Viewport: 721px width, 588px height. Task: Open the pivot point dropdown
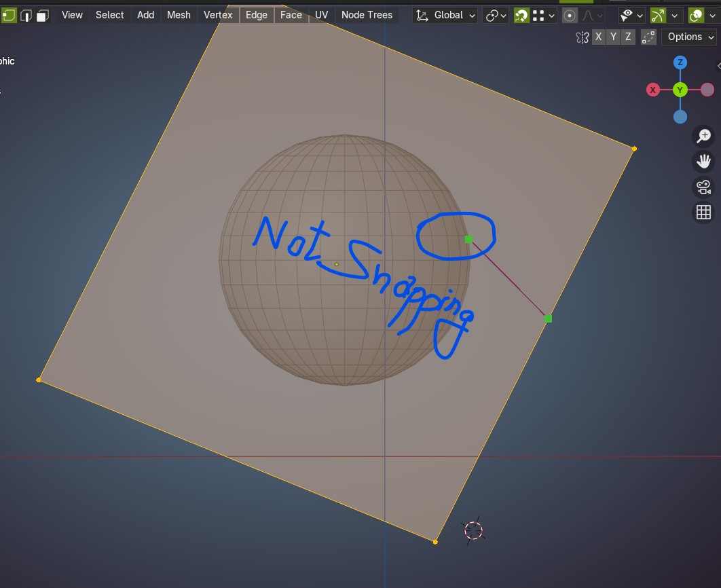[496, 16]
